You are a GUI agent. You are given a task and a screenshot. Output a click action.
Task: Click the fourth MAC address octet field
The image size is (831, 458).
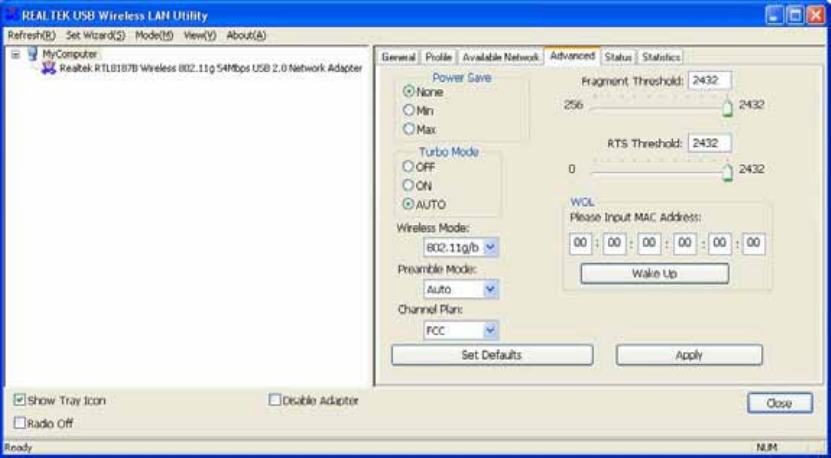(x=685, y=243)
